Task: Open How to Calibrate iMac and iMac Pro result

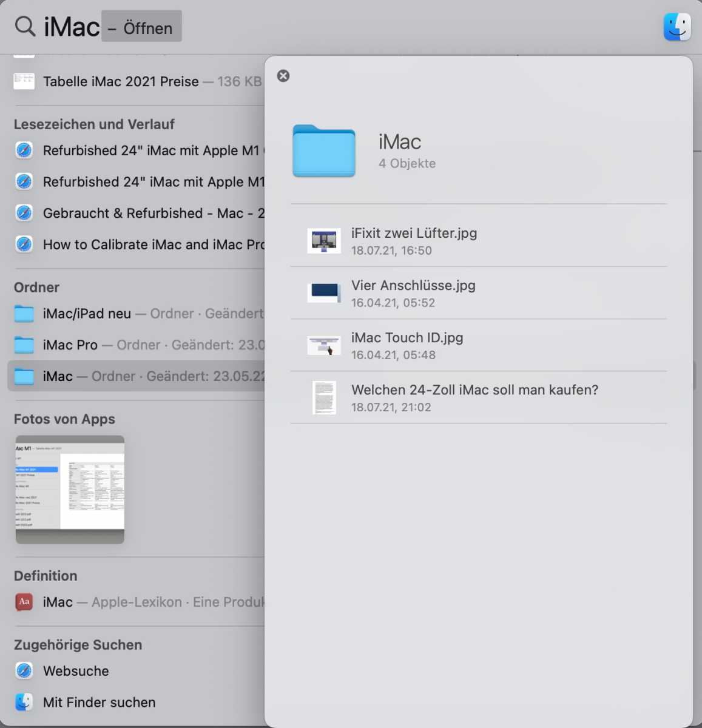Action: 136,244
